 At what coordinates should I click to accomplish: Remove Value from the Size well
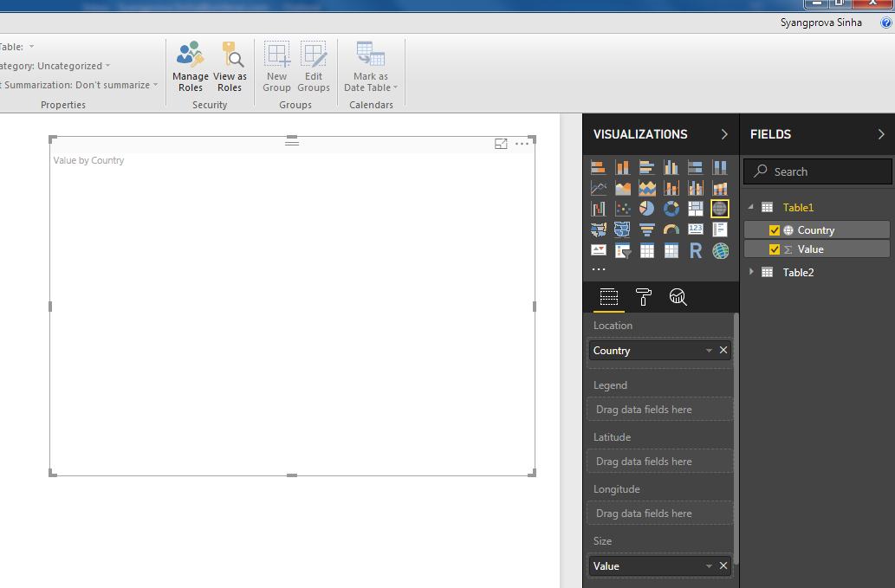coord(723,565)
